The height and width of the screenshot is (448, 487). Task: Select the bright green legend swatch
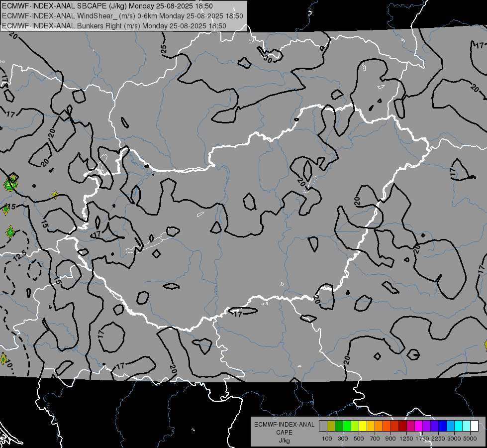[347, 426]
